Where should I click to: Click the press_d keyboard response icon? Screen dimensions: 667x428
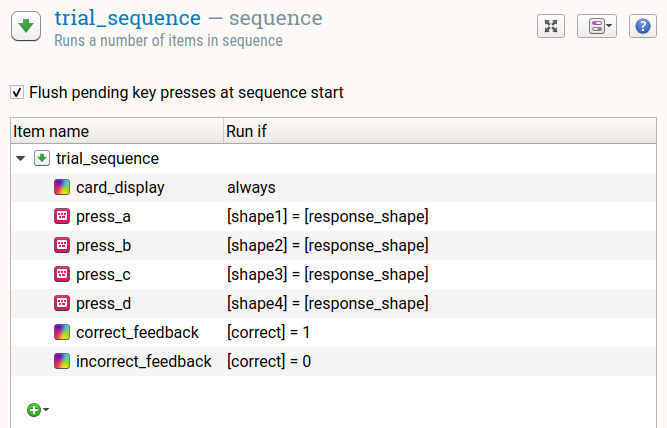(x=62, y=303)
